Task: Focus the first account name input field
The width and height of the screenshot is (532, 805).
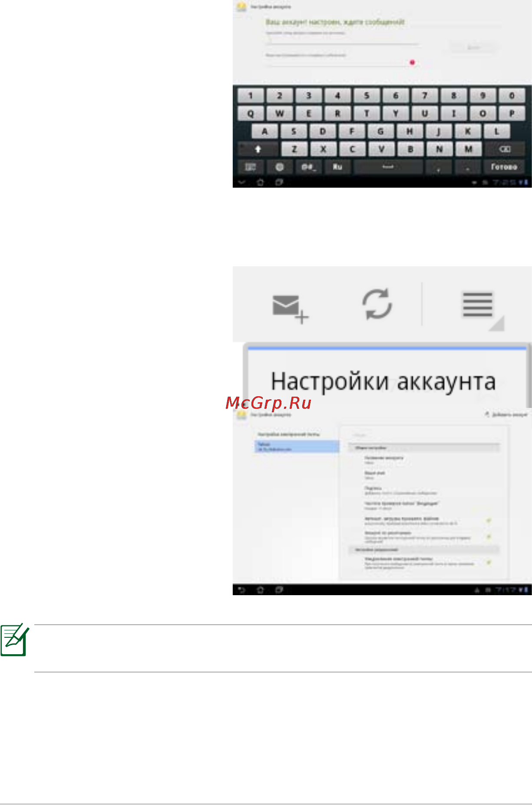Action: 342,40
